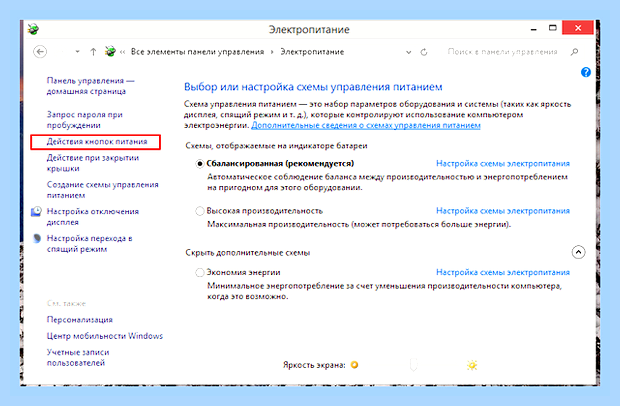
Task: Collapse additional plans with round chevron
Action: [578, 252]
